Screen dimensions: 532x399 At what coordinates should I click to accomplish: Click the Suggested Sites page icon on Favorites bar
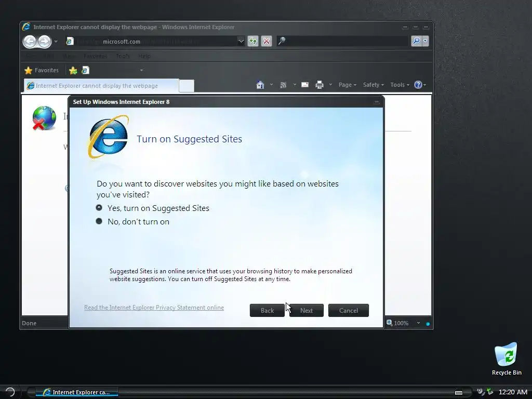click(86, 70)
